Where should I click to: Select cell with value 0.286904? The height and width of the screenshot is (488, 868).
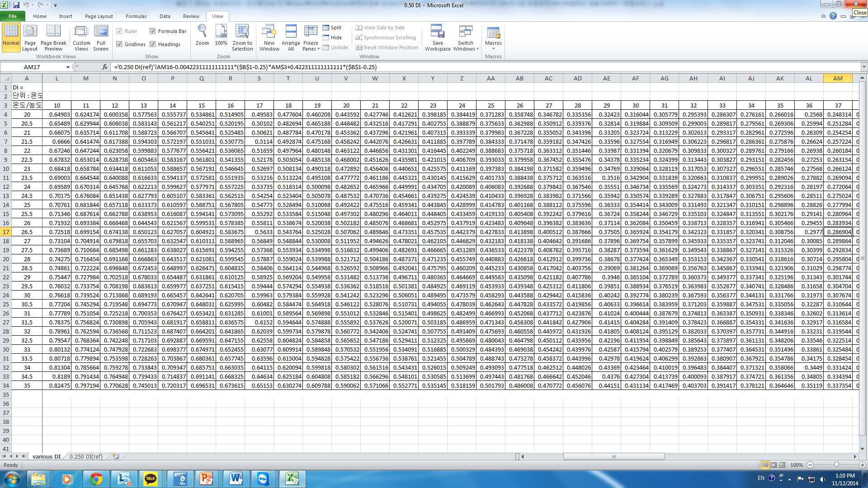point(838,232)
